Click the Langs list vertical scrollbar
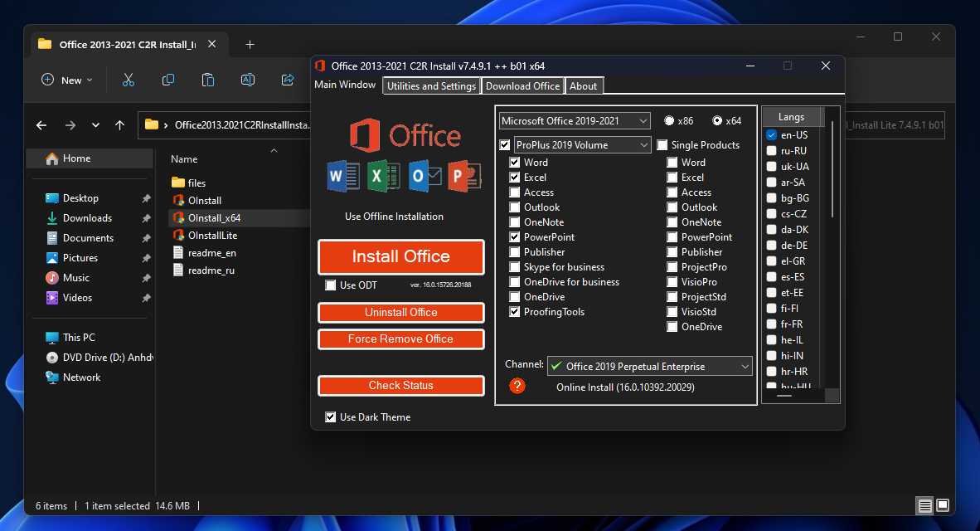 click(832, 169)
